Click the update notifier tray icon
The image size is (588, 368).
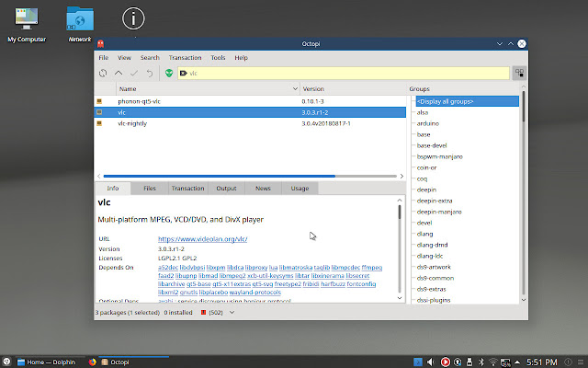point(458,362)
